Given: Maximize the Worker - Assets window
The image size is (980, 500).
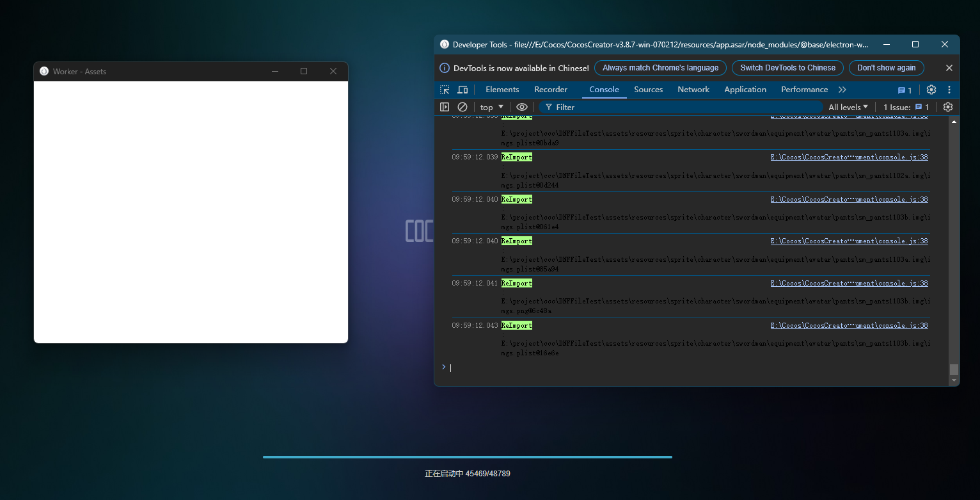Looking at the screenshot, I should click(304, 71).
